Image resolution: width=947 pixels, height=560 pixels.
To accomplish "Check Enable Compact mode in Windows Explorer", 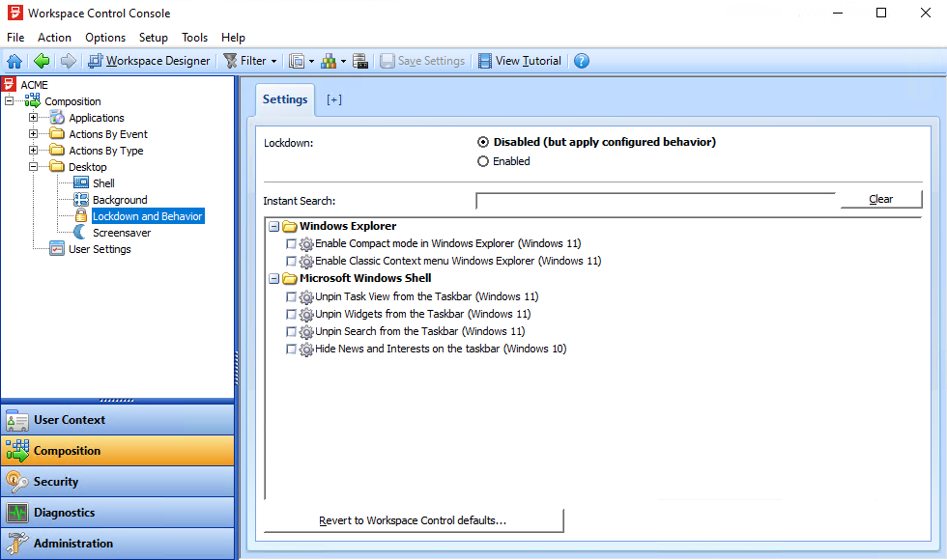I will coord(291,243).
